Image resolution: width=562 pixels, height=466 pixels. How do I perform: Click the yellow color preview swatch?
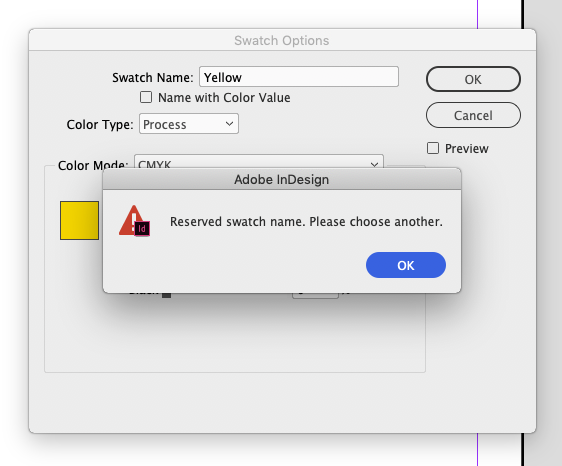coord(80,220)
